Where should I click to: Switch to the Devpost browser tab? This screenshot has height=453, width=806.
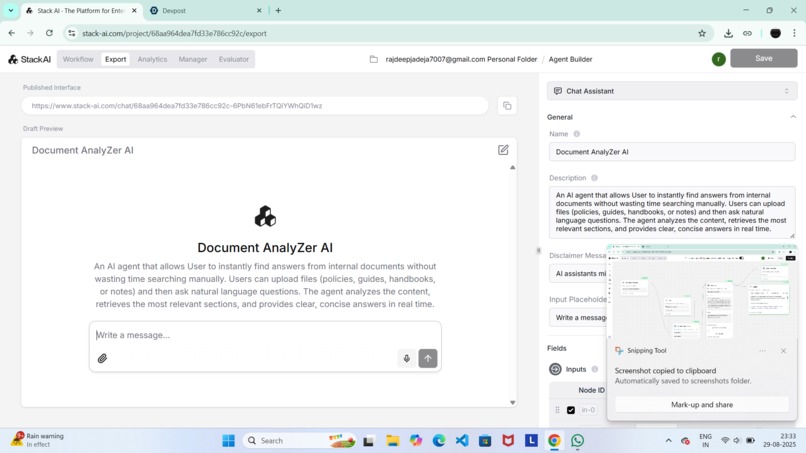pyautogui.click(x=206, y=10)
